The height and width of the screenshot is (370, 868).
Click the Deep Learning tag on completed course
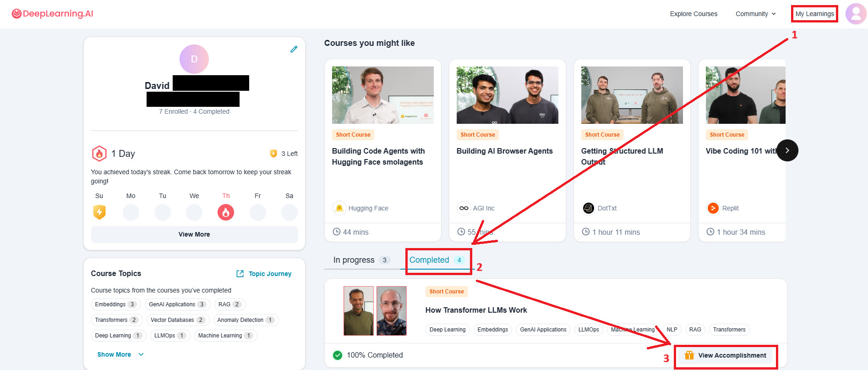click(x=448, y=330)
